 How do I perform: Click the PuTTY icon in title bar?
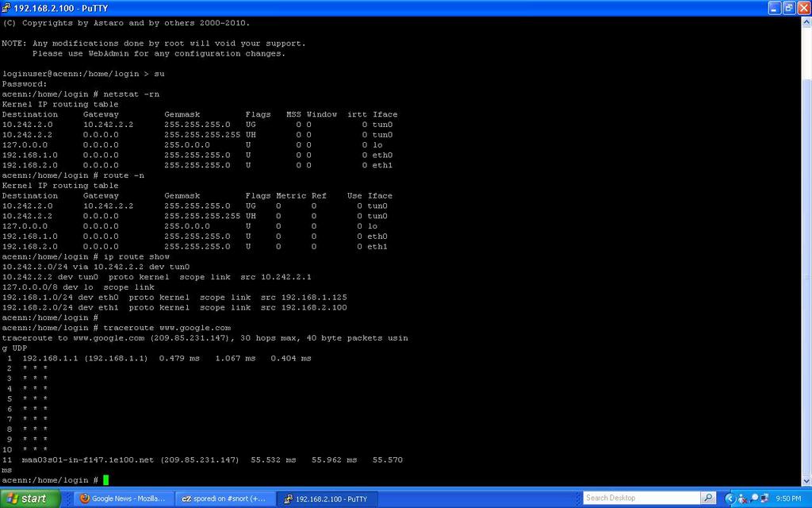[7, 8]
